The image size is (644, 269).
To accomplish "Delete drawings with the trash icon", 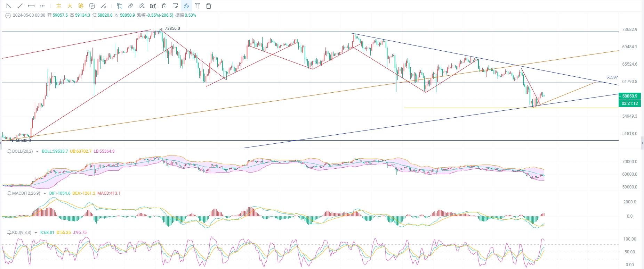I will [x=209, y=6].
